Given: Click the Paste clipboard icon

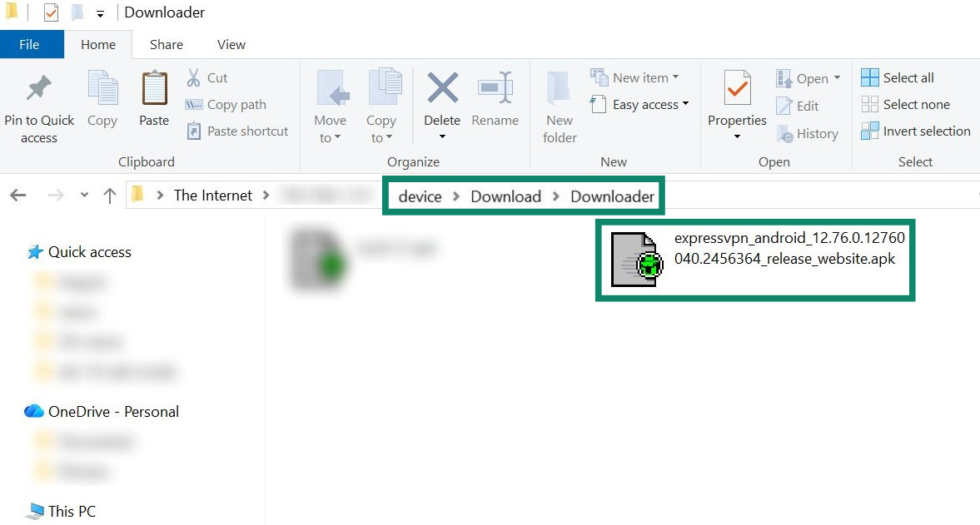Looking at the screenshot, I should click(x=154, y=88).
